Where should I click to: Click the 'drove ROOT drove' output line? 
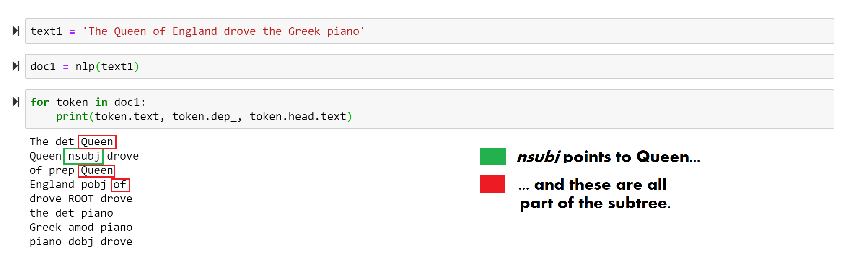[81, 199]
